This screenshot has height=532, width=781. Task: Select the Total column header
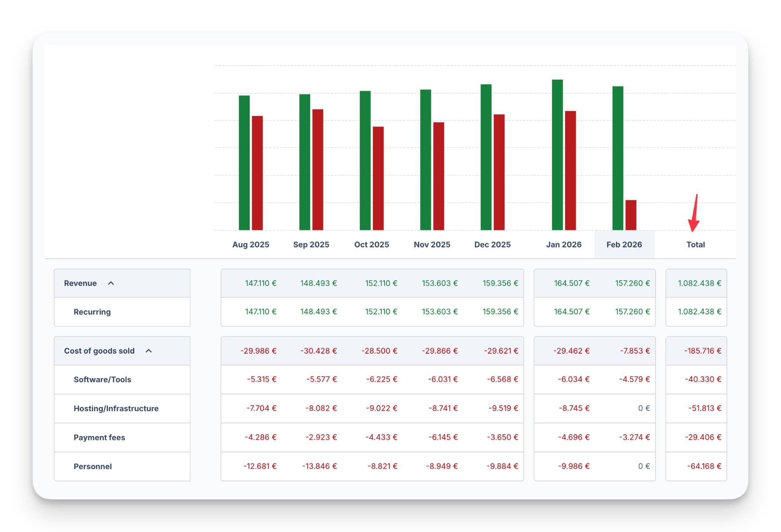(695, 245)
